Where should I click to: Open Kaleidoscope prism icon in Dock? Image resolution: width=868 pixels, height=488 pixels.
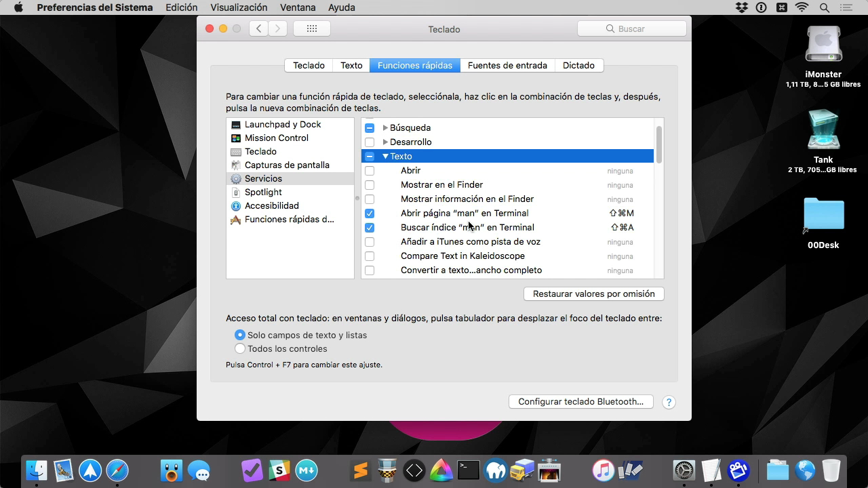tap(441, 470)
